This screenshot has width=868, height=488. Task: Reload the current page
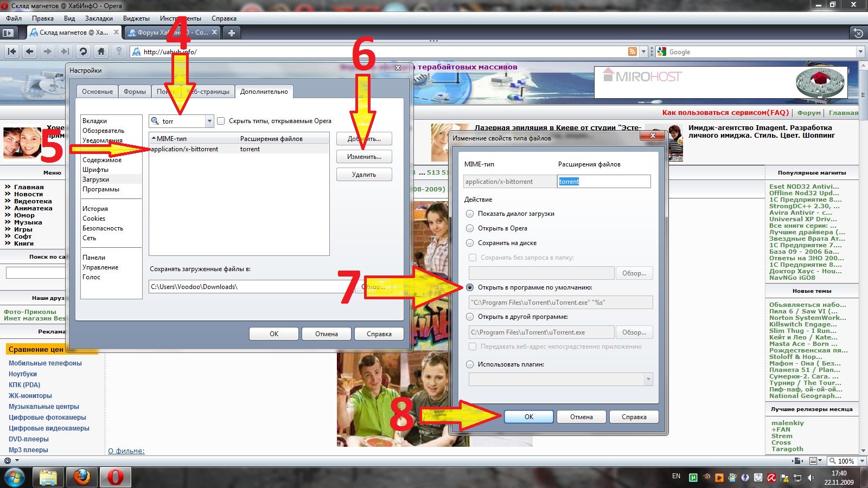(83, 52)
